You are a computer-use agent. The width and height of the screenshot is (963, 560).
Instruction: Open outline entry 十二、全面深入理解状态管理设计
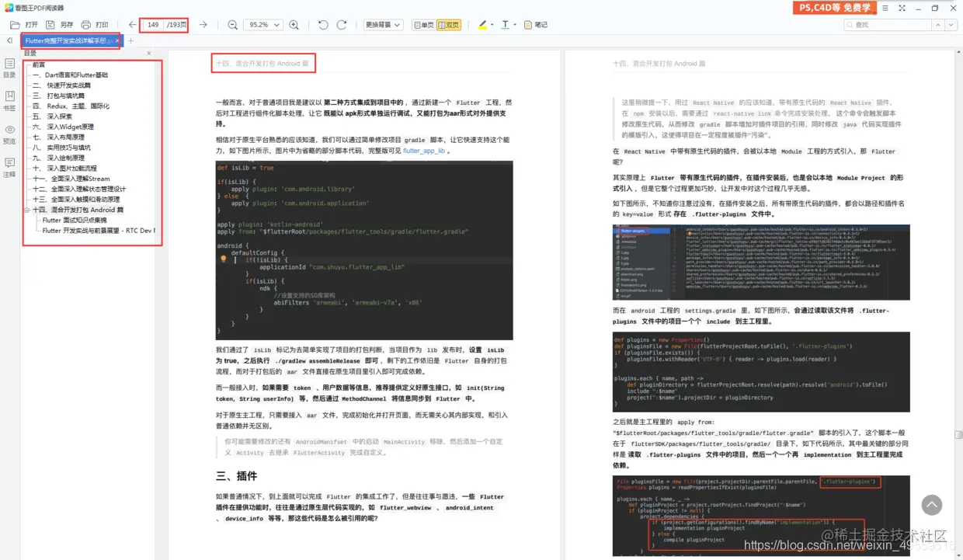coord(78,189)
